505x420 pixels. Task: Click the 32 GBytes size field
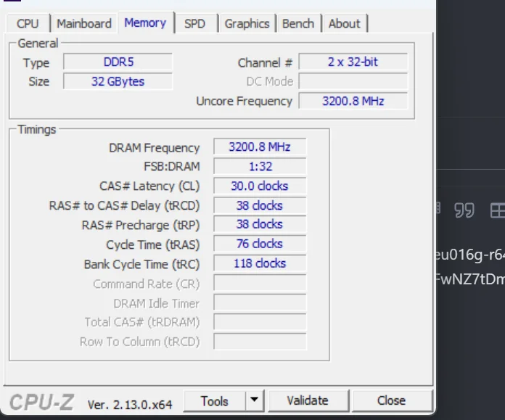pos(118,81)
